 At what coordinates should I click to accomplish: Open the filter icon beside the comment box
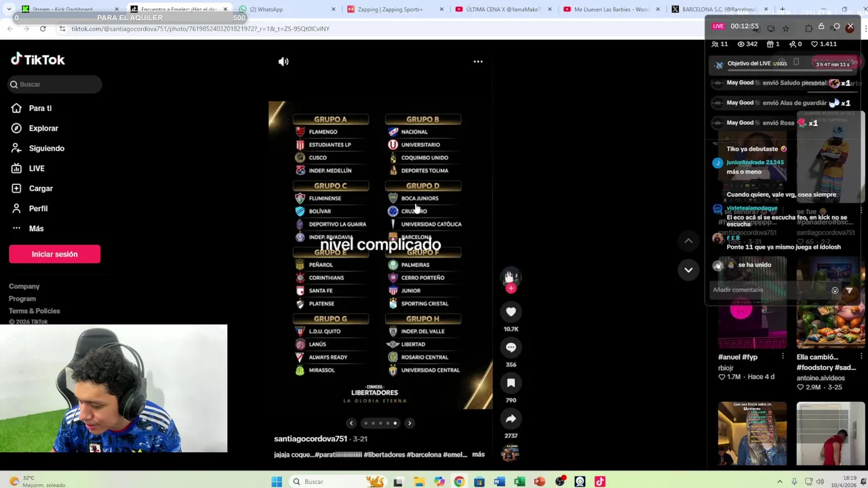849,290
